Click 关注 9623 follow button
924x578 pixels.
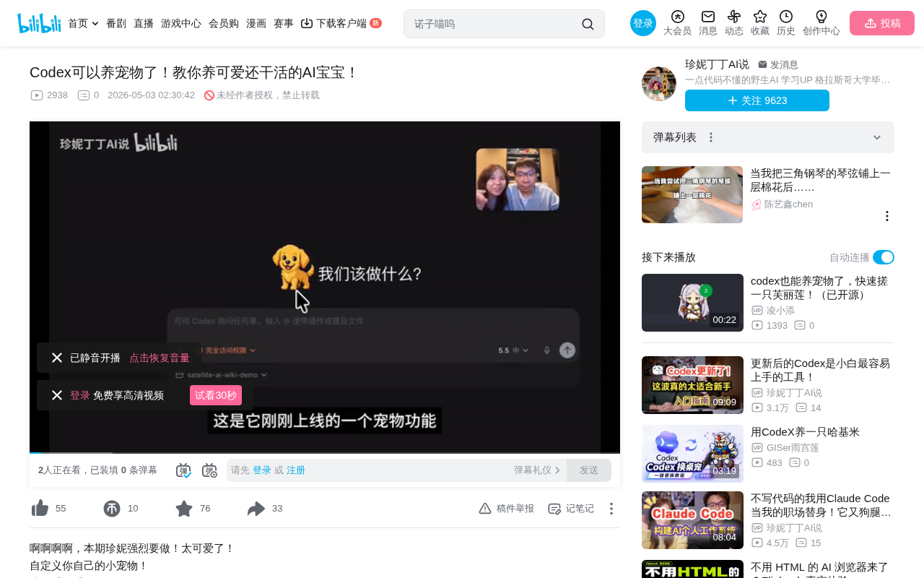[x=757, y=100]
